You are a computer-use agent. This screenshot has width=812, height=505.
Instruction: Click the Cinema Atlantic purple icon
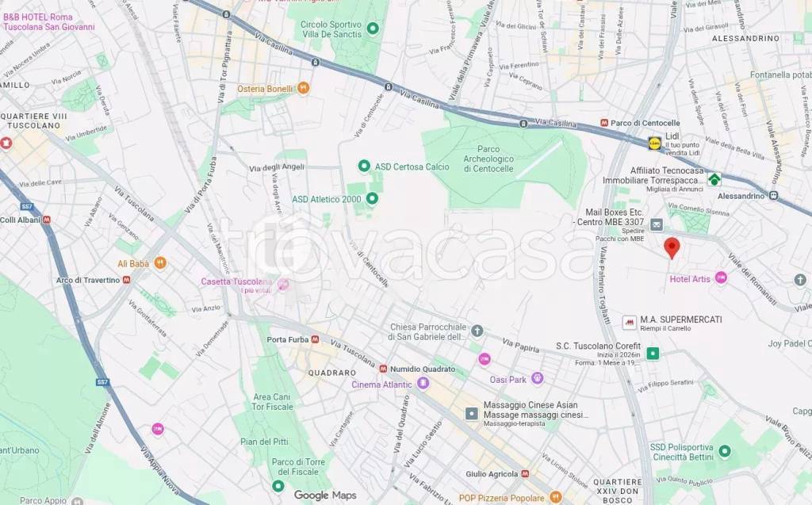click(x=423, y=384)
